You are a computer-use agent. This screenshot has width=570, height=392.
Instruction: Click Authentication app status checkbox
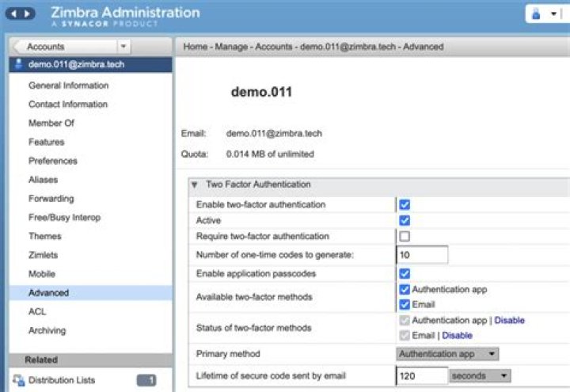coord(405,321)
